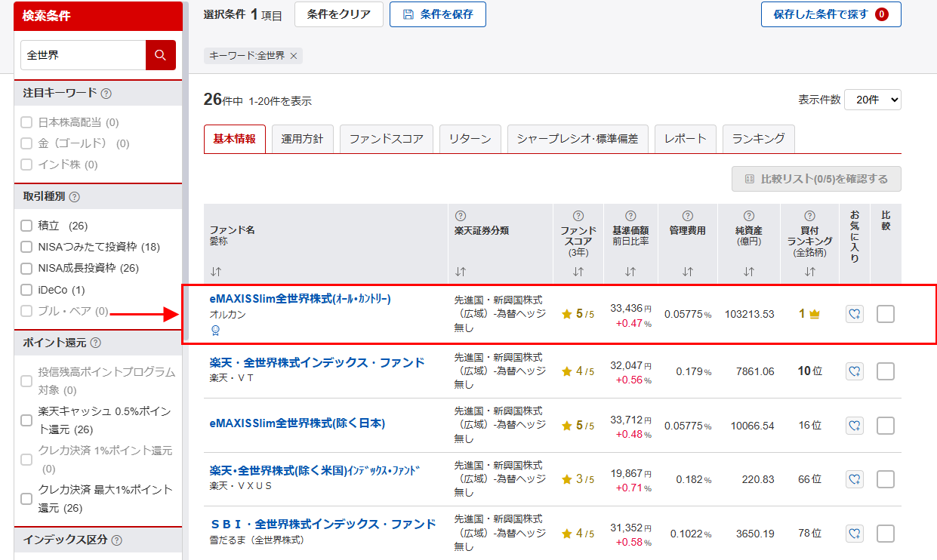This screenshot has height=560, width=937.
Task: Select the 比較 checkbox for eMAXISSlim全世界株式(除く日本)
Action: click(885, 425)
